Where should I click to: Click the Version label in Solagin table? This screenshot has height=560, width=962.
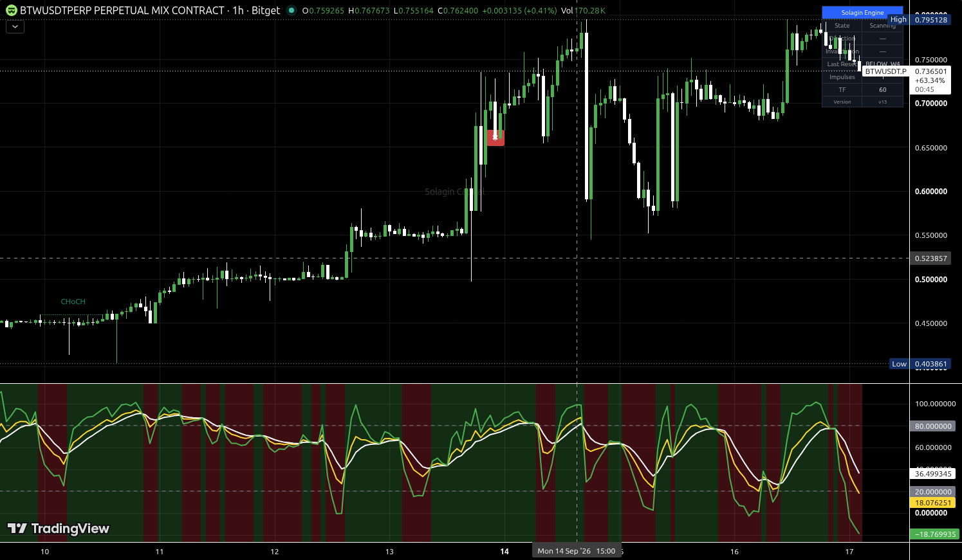(842, 102)
